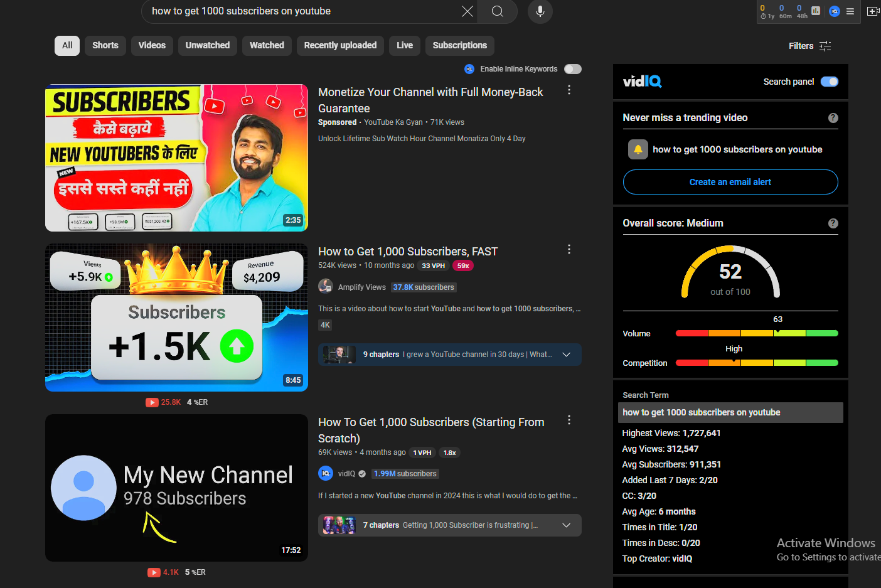Image resolution: width=881 pixels, height=588 pixels.
Task: Select the Subscriptions filter chip
Action: coord(460,45)
